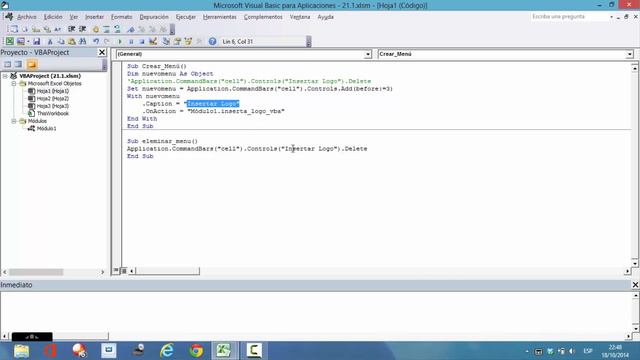Save the 21.1.xlsm project

tap(37, 41)
